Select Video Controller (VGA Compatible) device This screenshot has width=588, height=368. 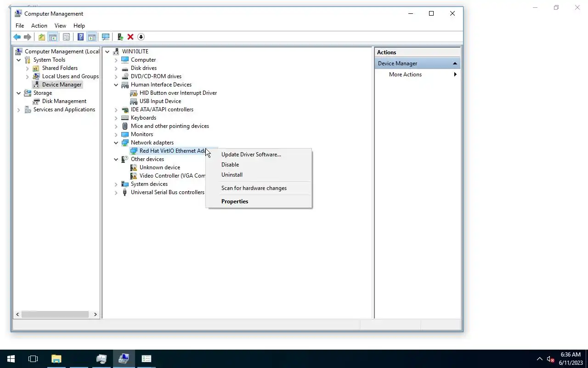click(172, 176)
